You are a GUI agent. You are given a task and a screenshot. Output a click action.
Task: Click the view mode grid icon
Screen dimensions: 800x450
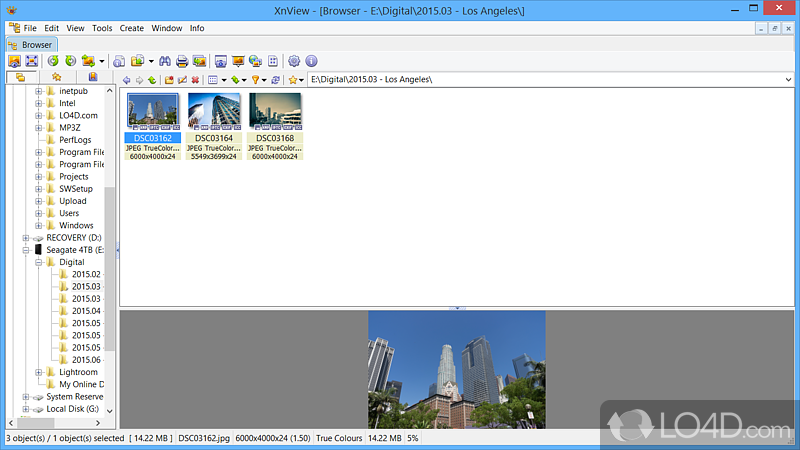[x=213, y=80]
